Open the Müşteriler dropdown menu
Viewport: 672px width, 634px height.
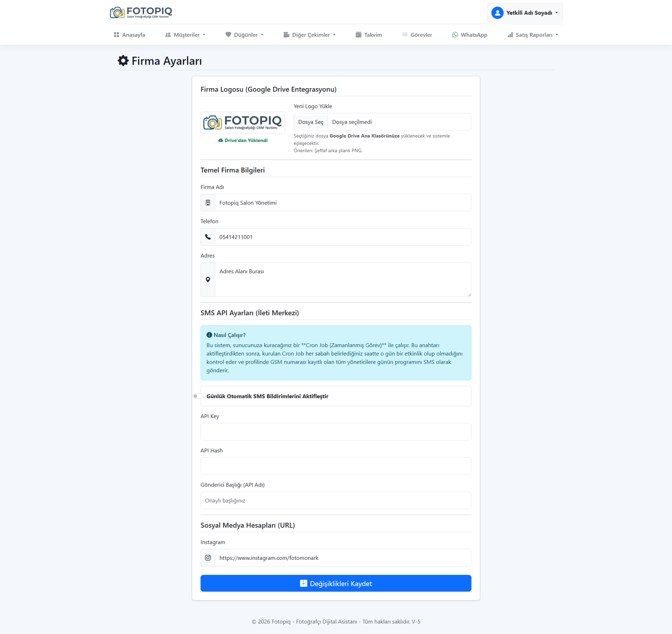click(185, 35)
